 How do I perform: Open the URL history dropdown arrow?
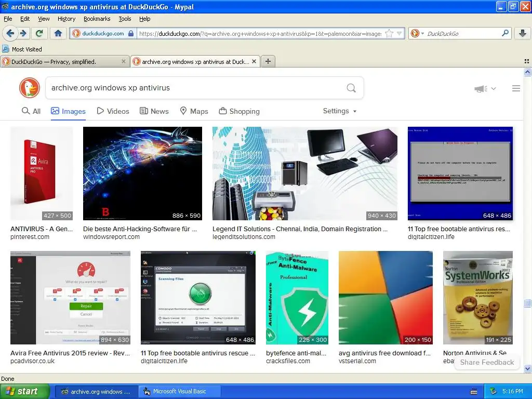tap(400, 33)
